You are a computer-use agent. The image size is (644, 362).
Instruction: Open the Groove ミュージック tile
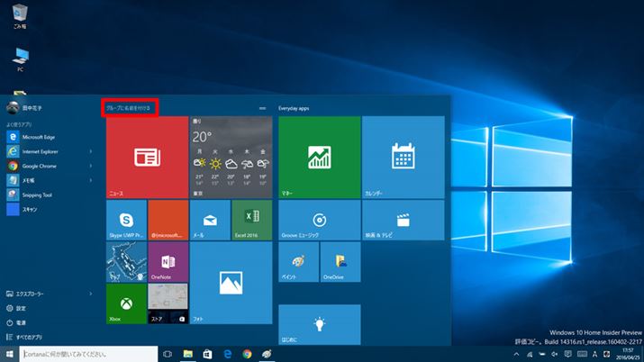[x=319, y=219]
